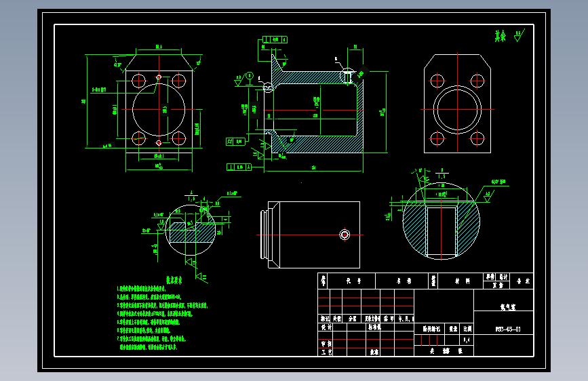The height and width of the screenshot is (381, 588).
Task: Select the 重量 cell in title block
Action: pyautogui.click(x=453, y=329)
